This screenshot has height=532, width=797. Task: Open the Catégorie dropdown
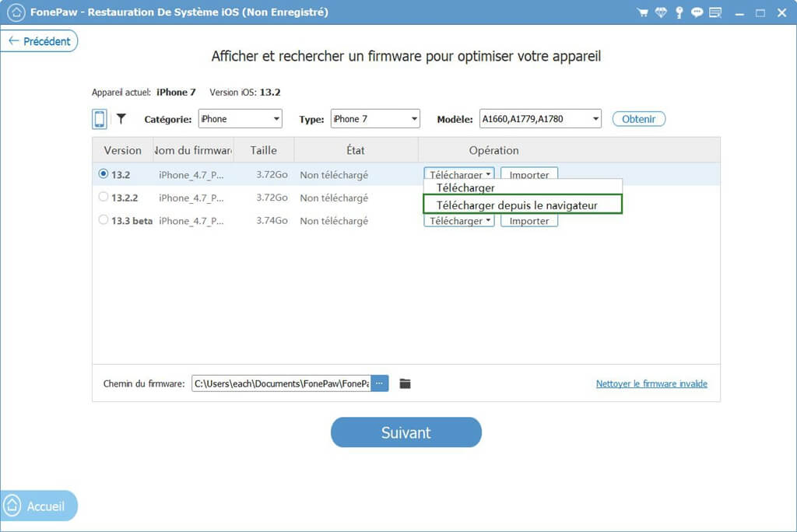(x=240, y=119)
